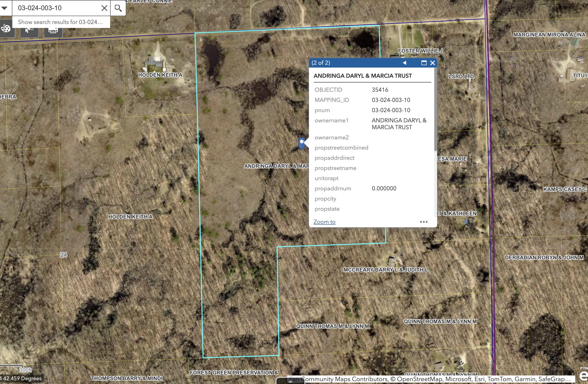Choose the 'Show search results for 03-024…' suggestion

[x=61, y=22]
